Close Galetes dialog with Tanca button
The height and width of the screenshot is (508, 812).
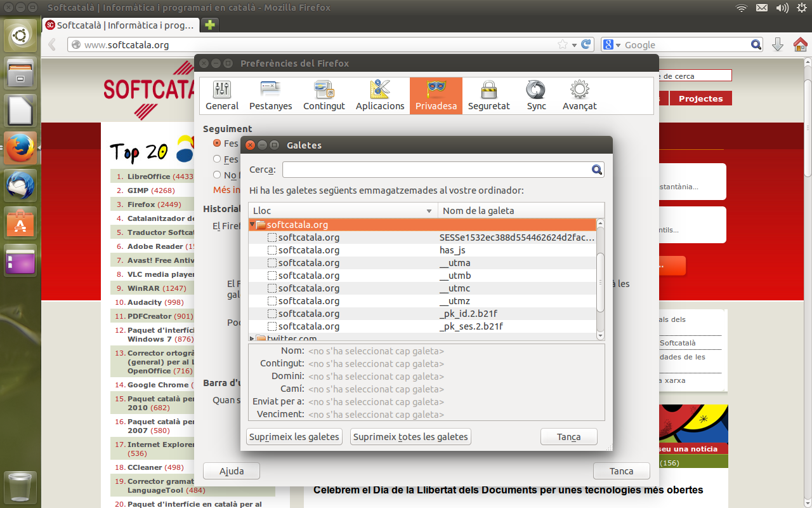pos(569,437)
